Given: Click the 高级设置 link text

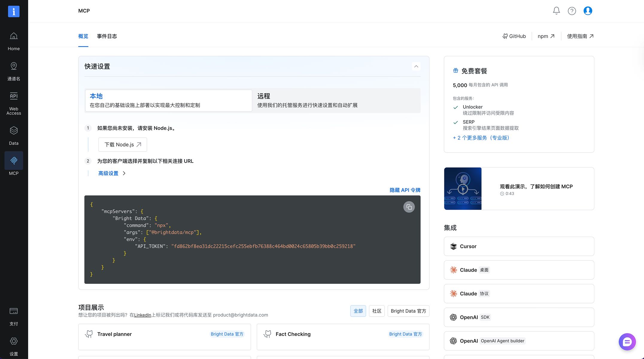Looking at the screenshot, I should 108,174.
